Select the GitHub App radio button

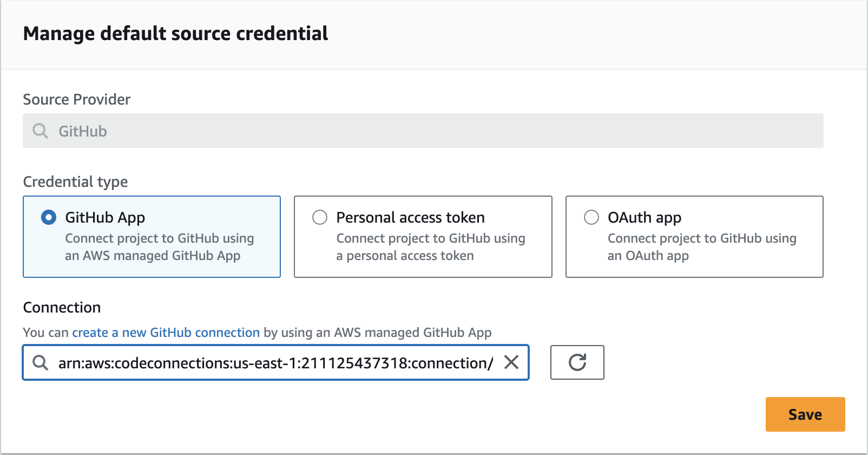tap(49, 218)
